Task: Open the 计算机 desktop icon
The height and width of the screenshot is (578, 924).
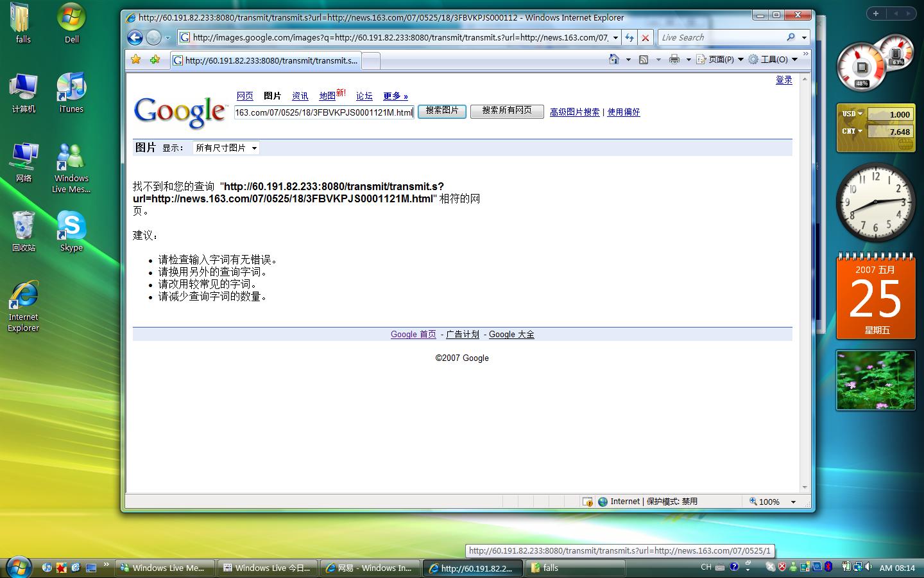Action: click(24, 93)
